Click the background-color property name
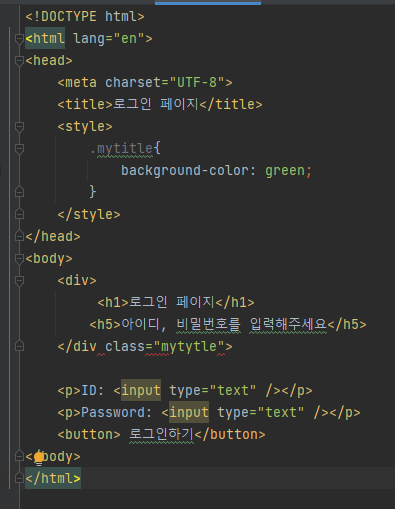The height and width of the screenshot is (509, 395). pyautogui.click(x=185, y=170)
